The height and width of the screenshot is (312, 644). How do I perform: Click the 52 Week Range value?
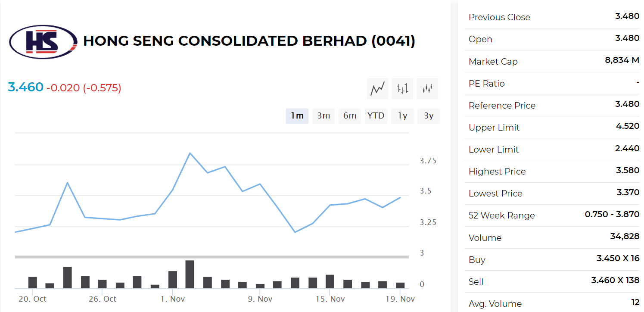[x=612, y=214]
